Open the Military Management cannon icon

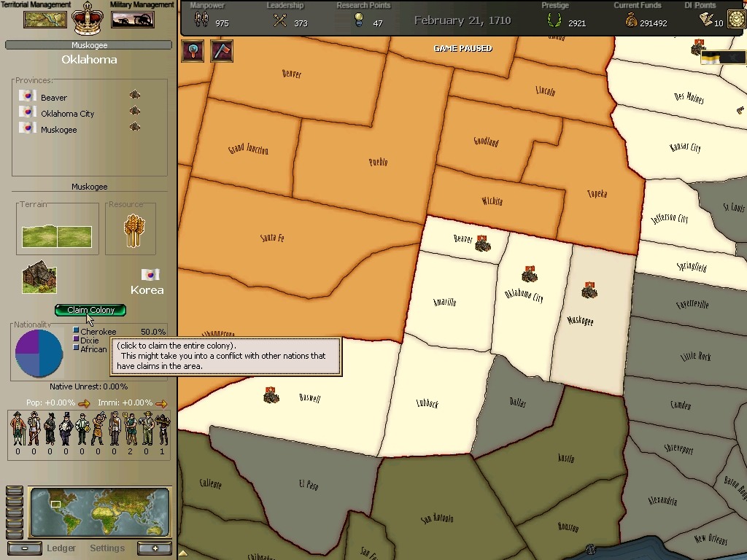(133, 20)
